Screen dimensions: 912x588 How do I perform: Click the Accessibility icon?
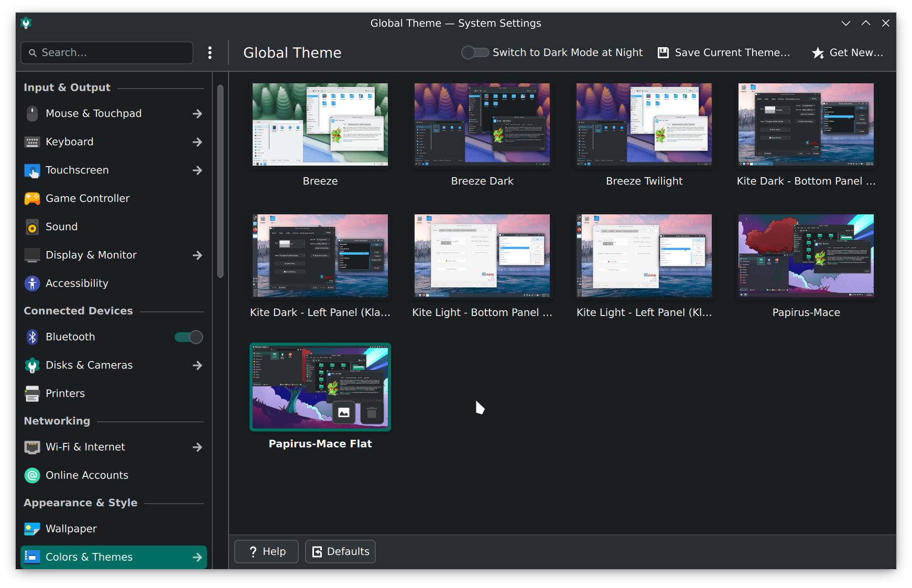(x=32, y=284)
